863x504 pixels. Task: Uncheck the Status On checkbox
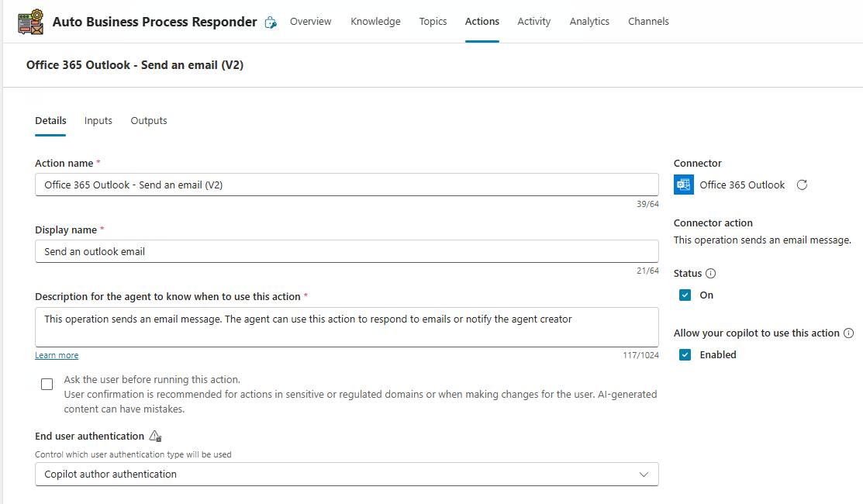point(685,295)
